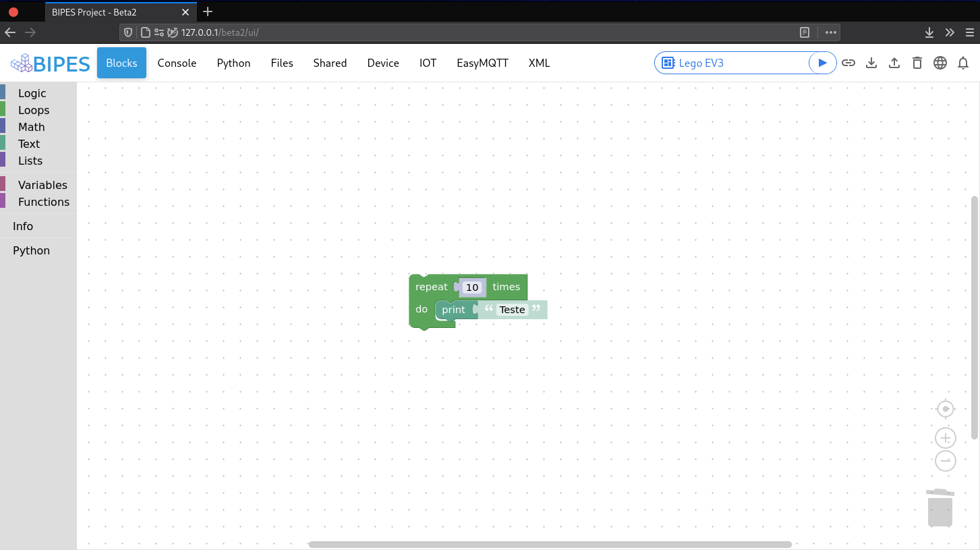Click the upload icon in the BIPES toolbar
The width and height of the screenshot is (980, 550).
pyautogui.click(x=894, y=63)
